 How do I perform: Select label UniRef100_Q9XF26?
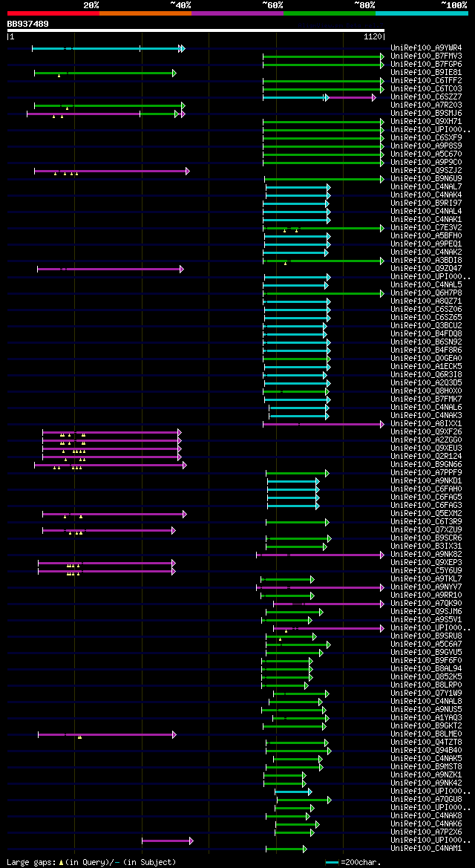(x=426, y=432)
